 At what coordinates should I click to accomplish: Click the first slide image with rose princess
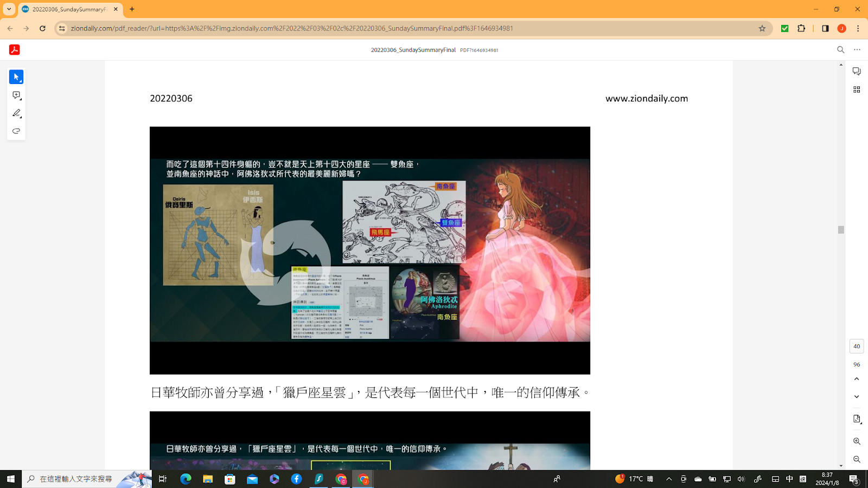(370, 251)
